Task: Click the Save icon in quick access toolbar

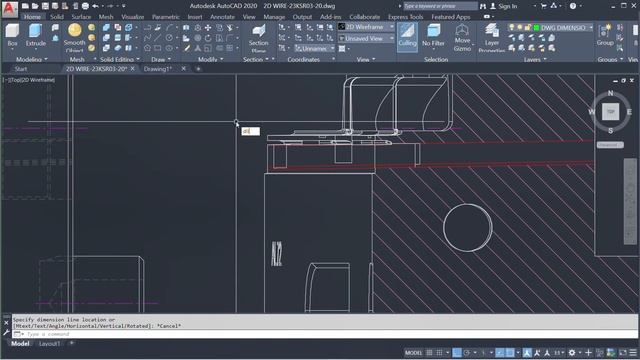Action: (x=45, y=6)
